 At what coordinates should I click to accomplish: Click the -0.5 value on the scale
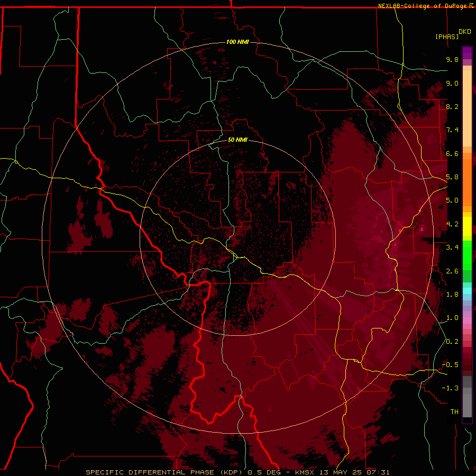[450, 365]
